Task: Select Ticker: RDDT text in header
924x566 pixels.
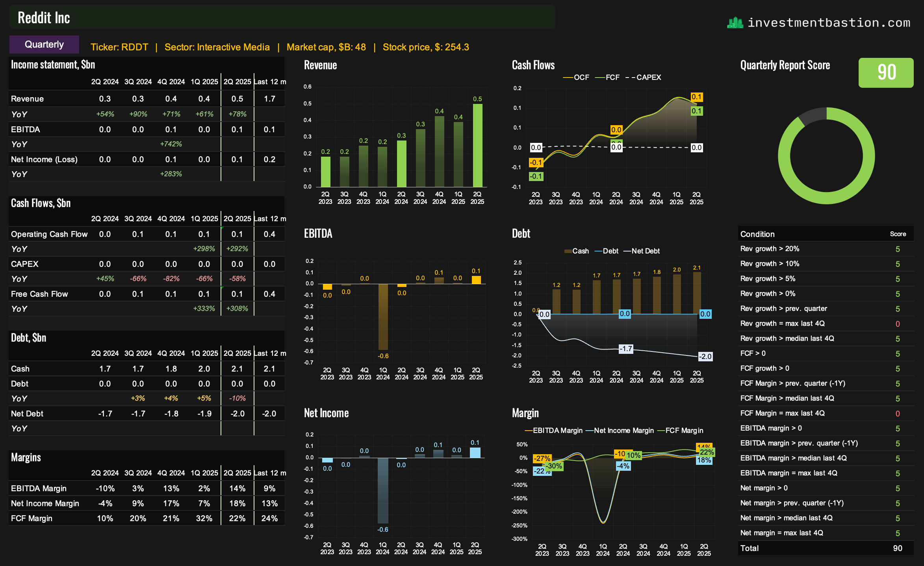Action: (x=119, y=47)
